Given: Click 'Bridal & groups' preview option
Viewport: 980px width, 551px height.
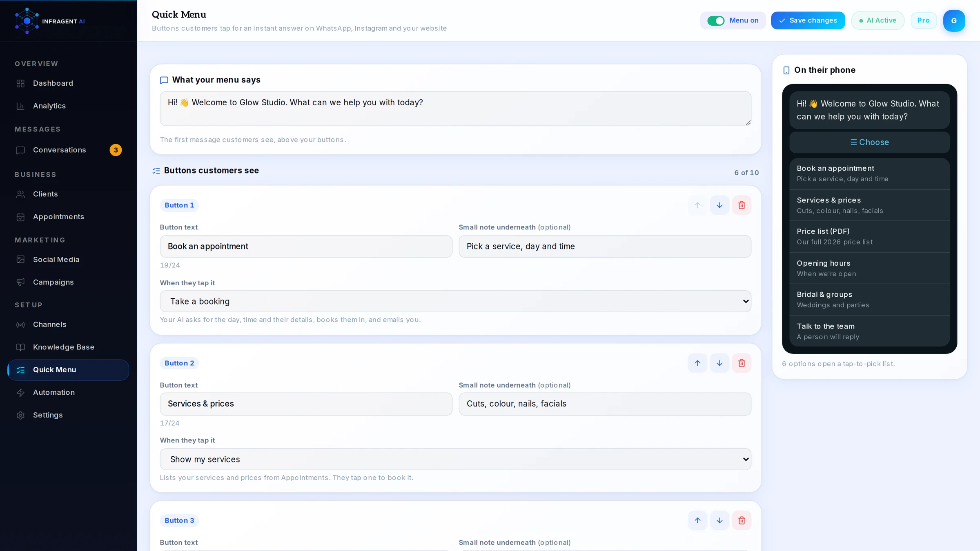Looking at the screenshot, I should click(869, 300).
